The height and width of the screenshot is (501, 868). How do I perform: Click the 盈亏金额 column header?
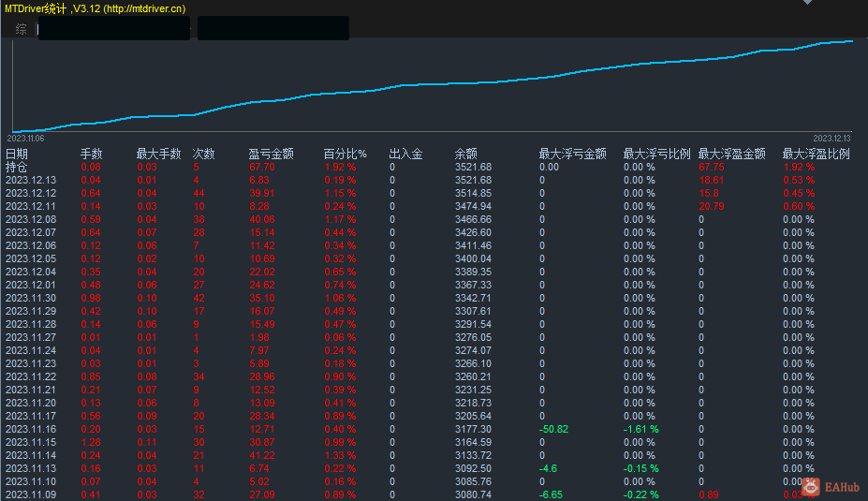pyautogui.click(x=272, y=154)
